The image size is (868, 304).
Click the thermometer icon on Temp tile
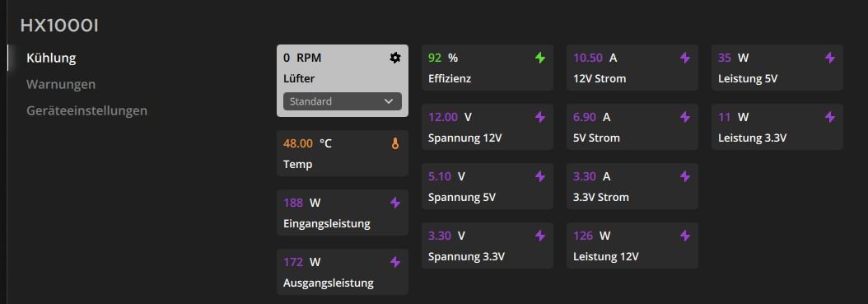(394, 143)
